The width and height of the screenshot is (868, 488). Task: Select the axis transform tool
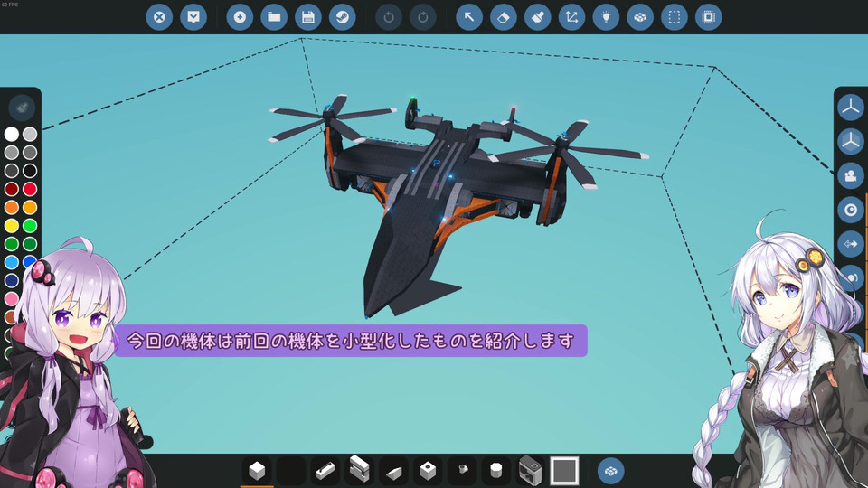tap(571, 17)
